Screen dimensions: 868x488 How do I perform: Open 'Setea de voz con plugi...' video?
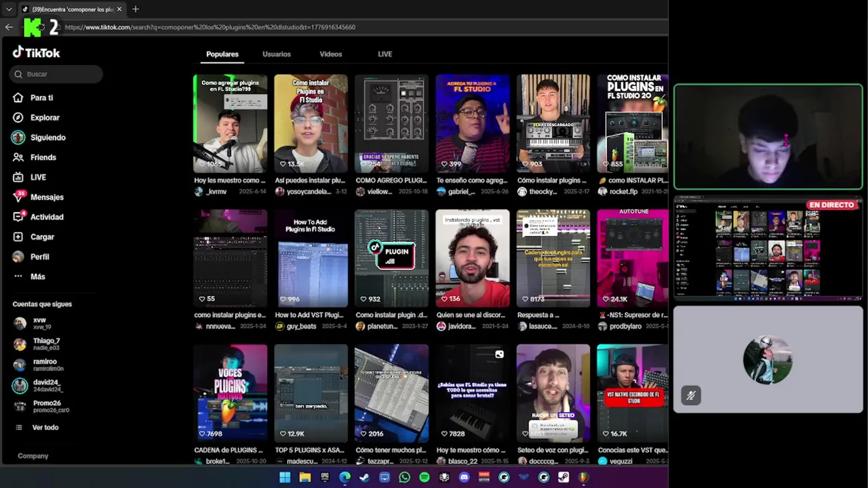point(553,393)
